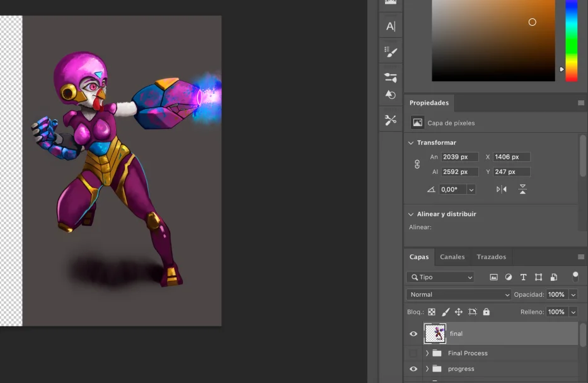
Task: Open the Normal blend mode dropdown
Action: [459, 295]
